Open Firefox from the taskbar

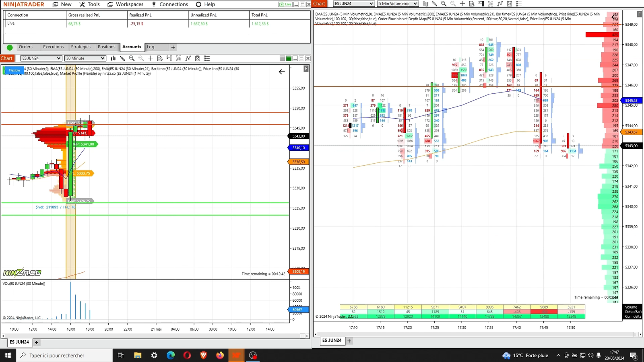point(220,355)
